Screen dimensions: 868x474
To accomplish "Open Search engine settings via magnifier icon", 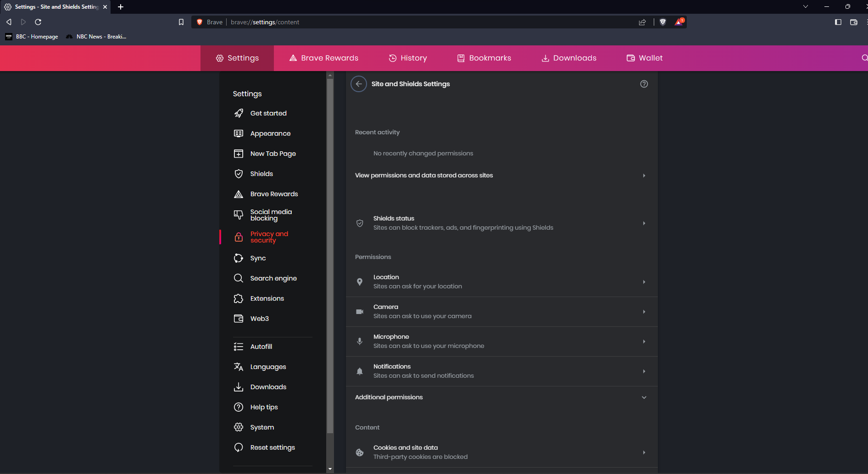I will click(239, 278).
